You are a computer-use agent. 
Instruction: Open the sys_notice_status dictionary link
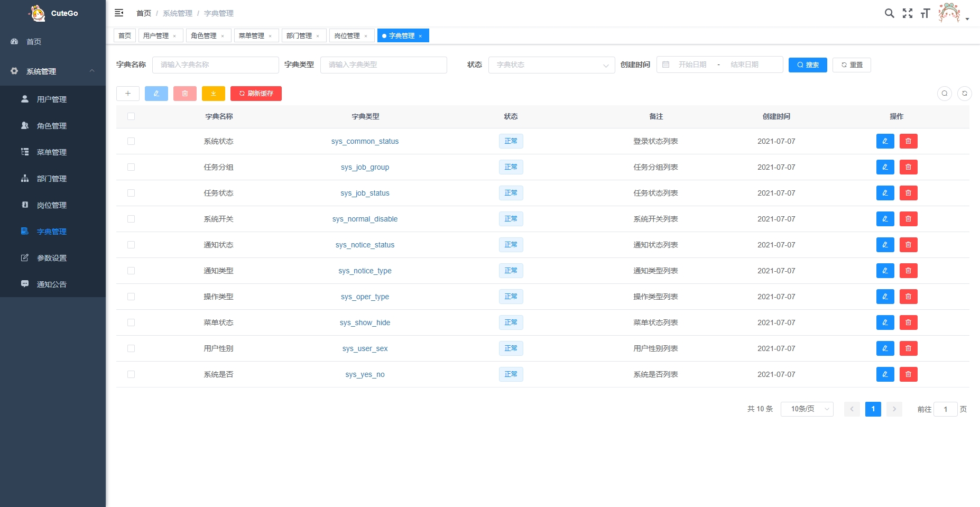coord(365,245)
